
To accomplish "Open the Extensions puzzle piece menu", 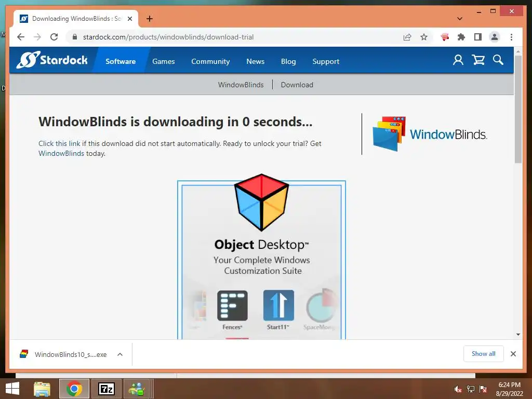I will click(461, 37).
